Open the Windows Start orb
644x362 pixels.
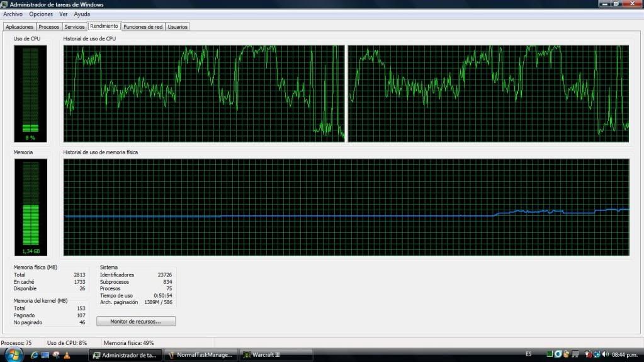(13, 354)
